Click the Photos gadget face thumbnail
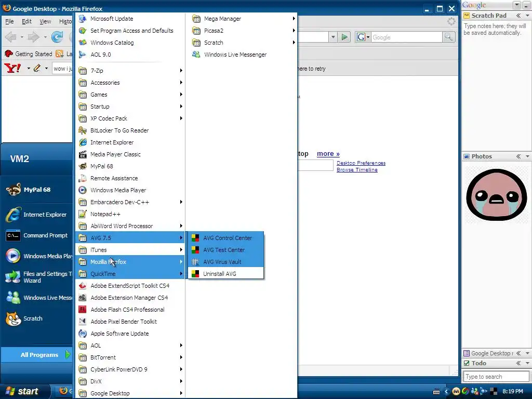532x399 pixels. 496,195
